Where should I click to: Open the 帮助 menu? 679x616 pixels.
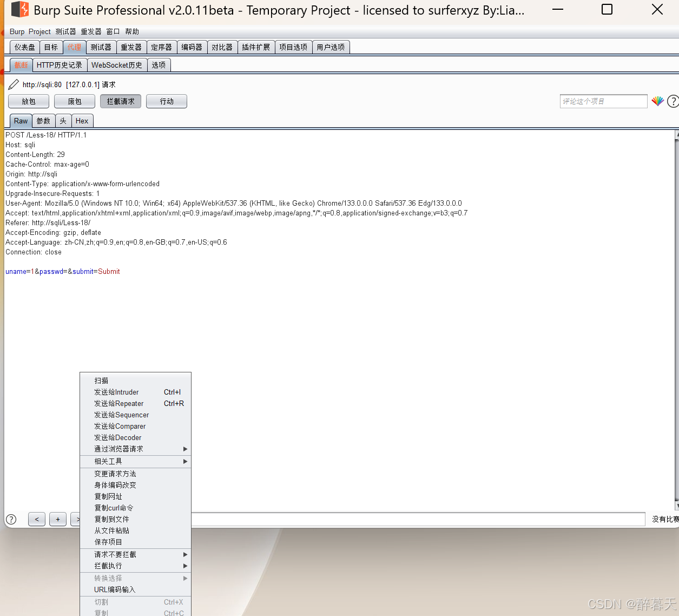pos(132,31)
